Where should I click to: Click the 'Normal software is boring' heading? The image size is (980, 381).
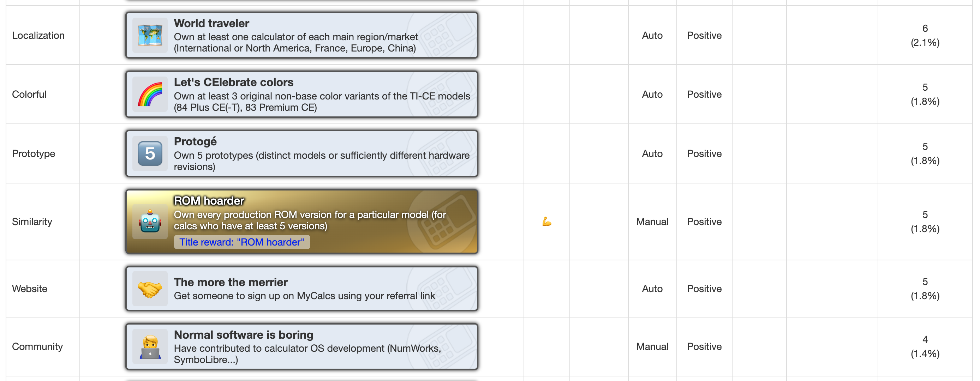click(x=244, y=335)
